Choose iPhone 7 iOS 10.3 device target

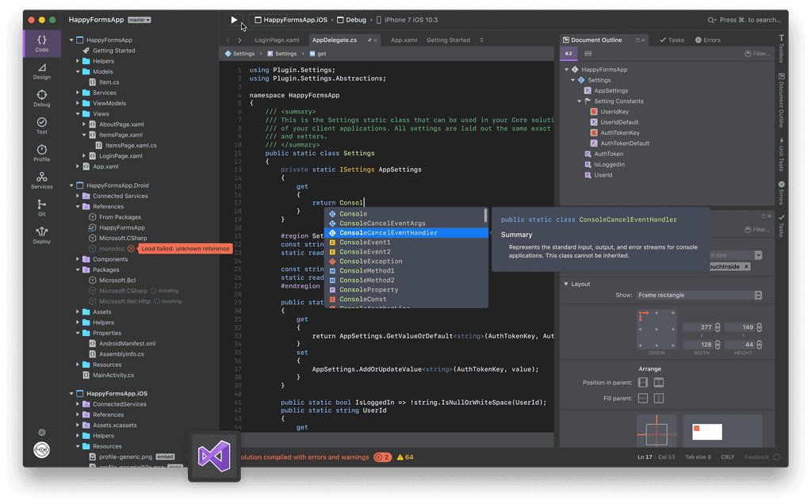pos(407,20)
